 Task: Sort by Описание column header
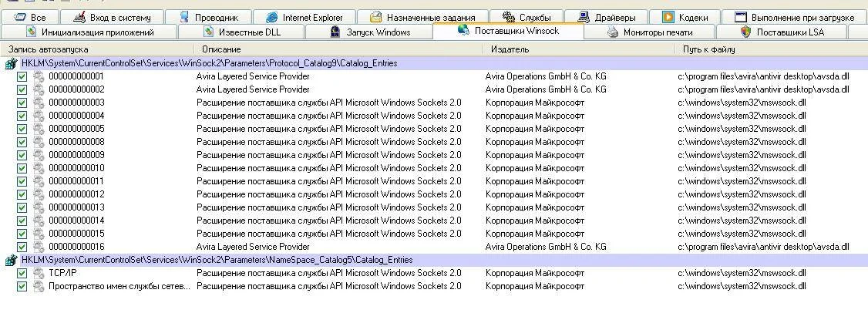coord(338,49)
